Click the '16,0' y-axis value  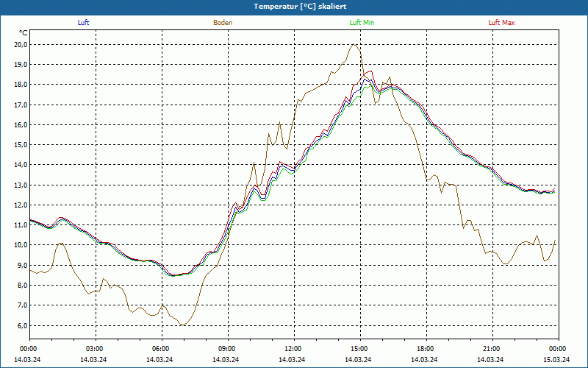point(21,124)
